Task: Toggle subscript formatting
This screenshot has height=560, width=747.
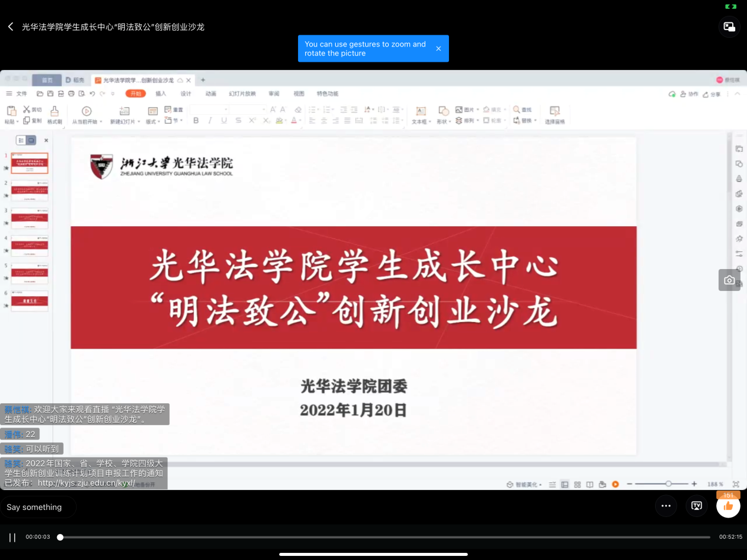Action: [266, 120]
